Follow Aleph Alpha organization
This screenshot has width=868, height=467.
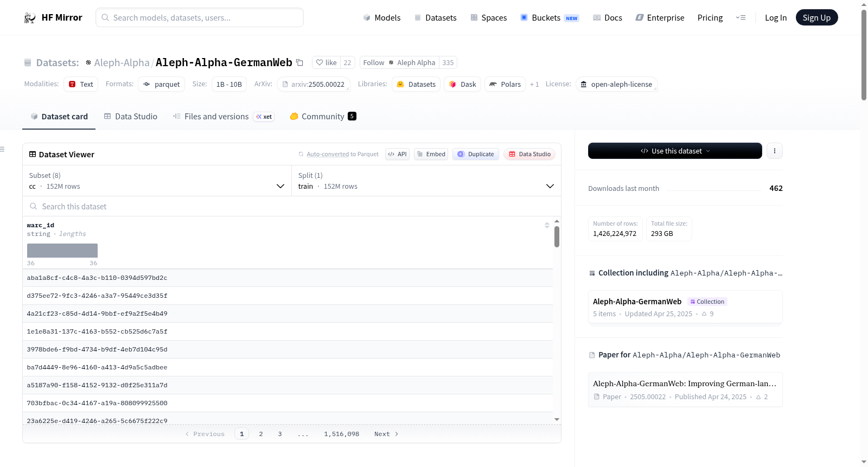pos(399,62)
